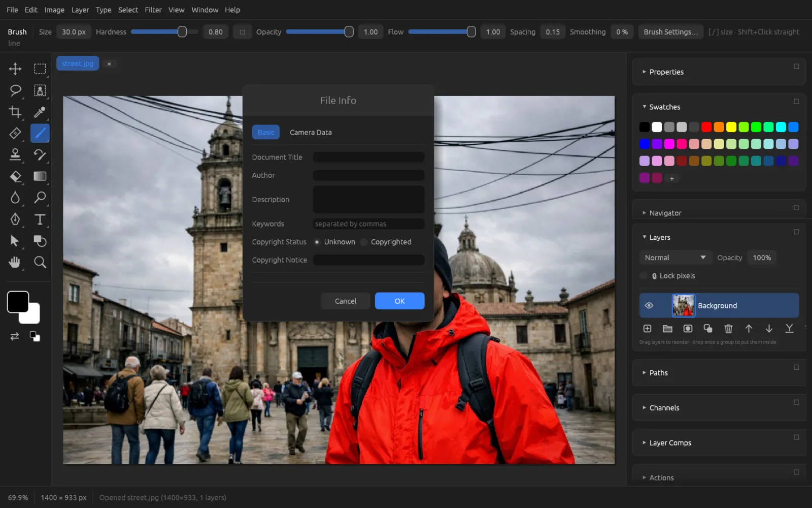Screen dimensions: 812x508
Task: Click the Document Title field
Action: click(368, 157)
